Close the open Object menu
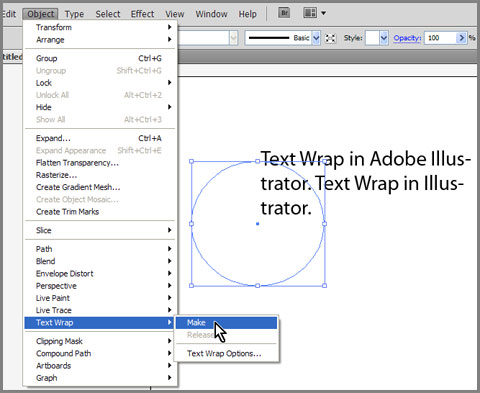 click(40, 14)
